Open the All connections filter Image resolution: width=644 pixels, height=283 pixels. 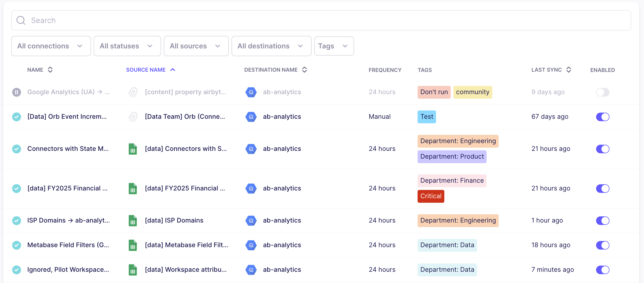(51, 46)
